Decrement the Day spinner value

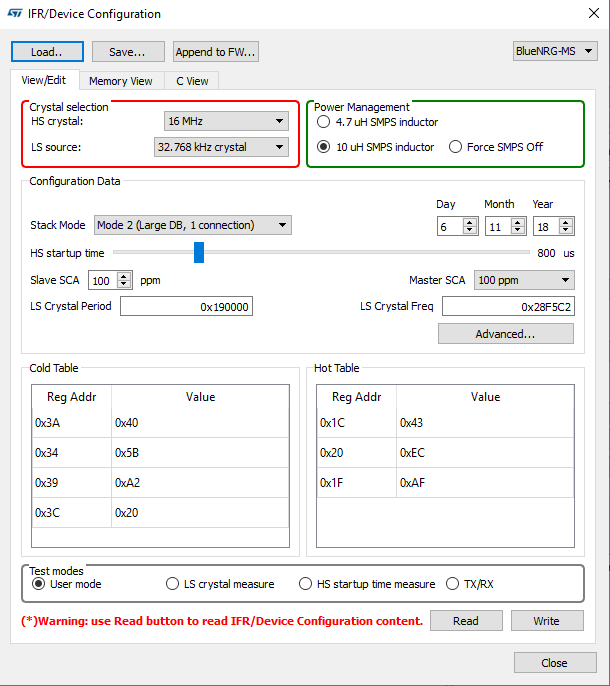click(x=470, y=230)
